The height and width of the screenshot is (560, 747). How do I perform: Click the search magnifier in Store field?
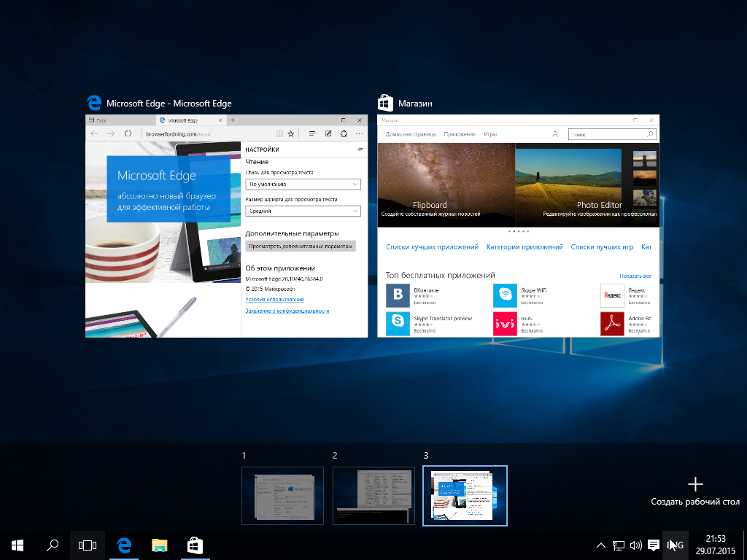click(650, 134)
